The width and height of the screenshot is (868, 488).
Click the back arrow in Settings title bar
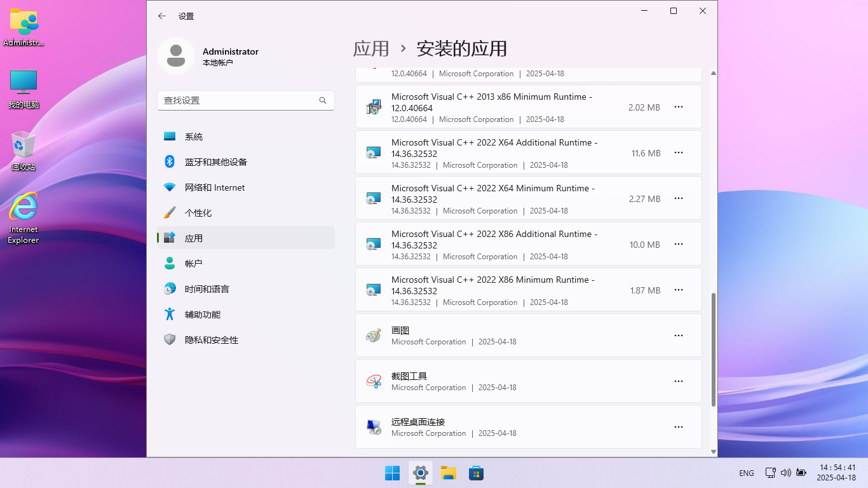(162, 16)
